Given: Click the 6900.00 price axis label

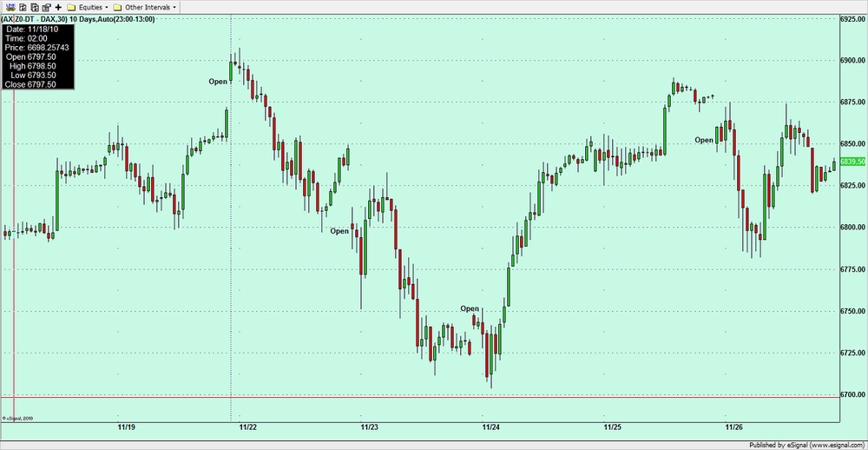Looking at the screenshot, I should click(853, 61).
